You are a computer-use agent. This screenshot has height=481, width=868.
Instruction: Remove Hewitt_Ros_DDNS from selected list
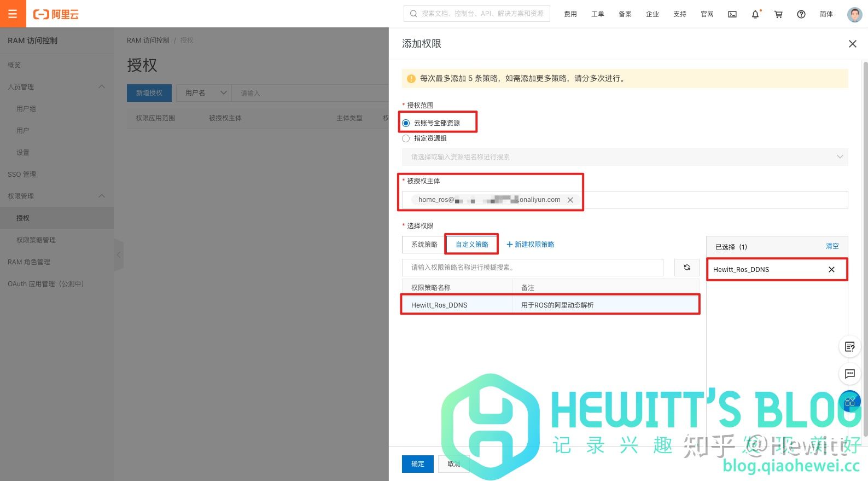click(831, 270)
